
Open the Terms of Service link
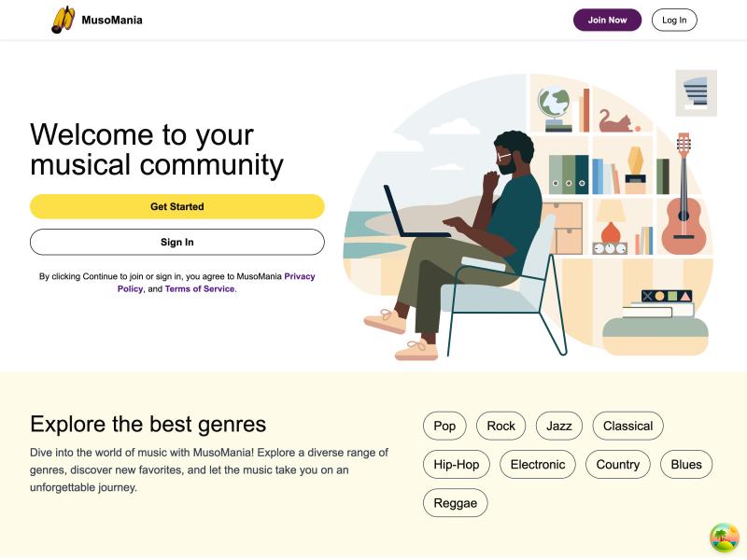200,289
